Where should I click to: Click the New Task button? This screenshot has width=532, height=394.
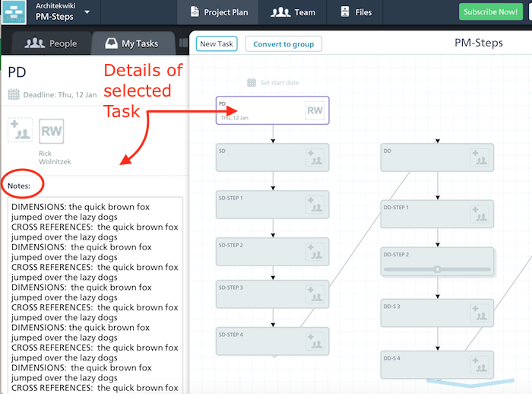coord(217,44)
